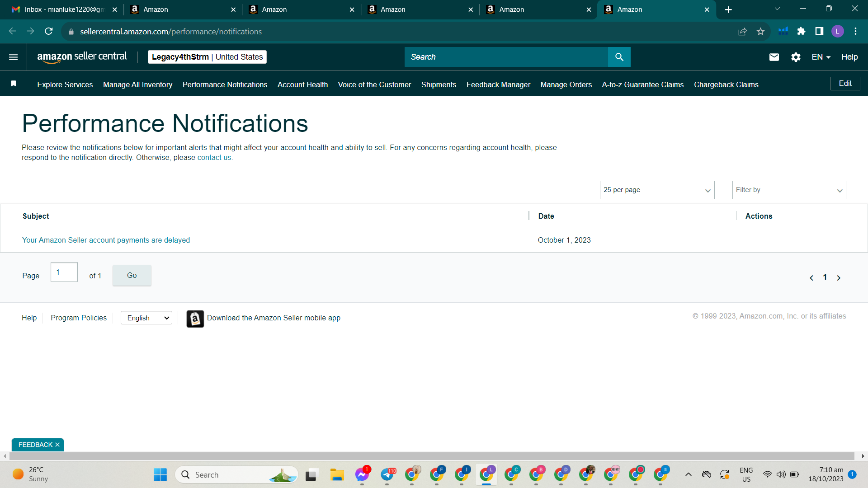Open the Chrome profile avatar

(837, 31)
